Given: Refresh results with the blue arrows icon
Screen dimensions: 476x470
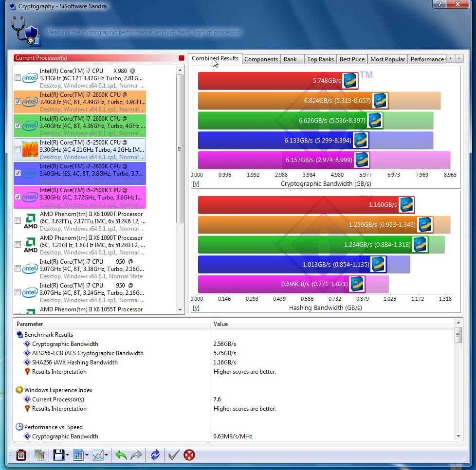Looking at the screenshot, I should pyautogui.click(x=155, y=455).
